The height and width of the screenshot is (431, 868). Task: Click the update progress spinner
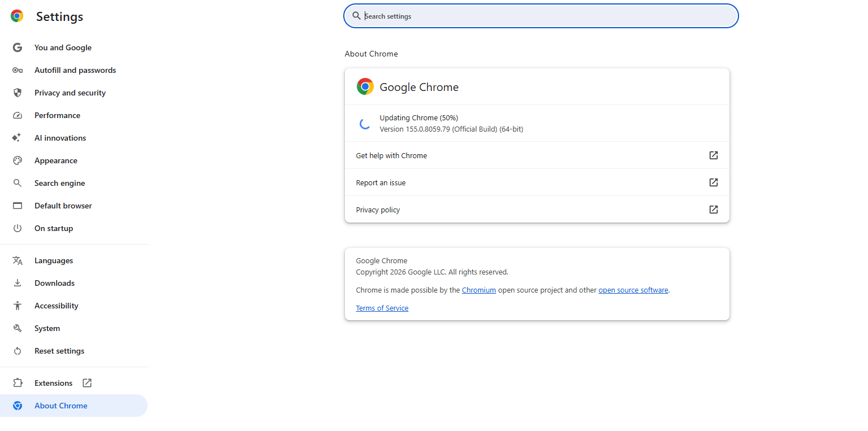coord(365,124)
